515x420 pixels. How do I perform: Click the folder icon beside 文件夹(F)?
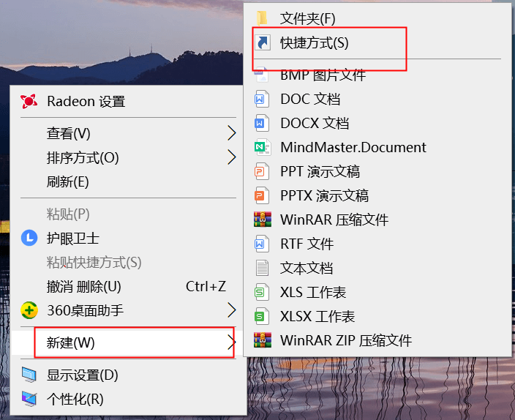click(262, 18)
